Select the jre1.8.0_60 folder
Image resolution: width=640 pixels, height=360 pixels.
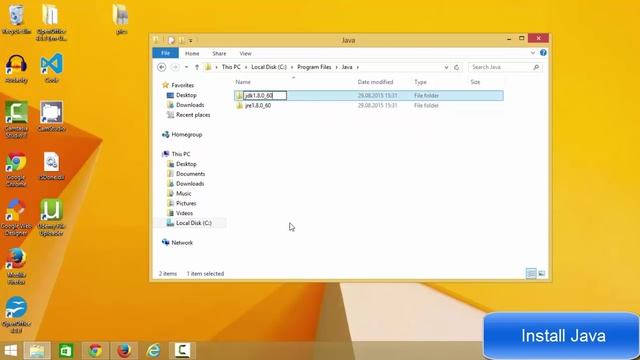258,105
